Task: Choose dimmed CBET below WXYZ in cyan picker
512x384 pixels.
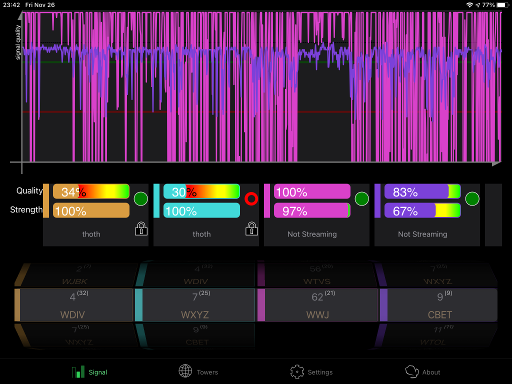Action: coord(196,335)
